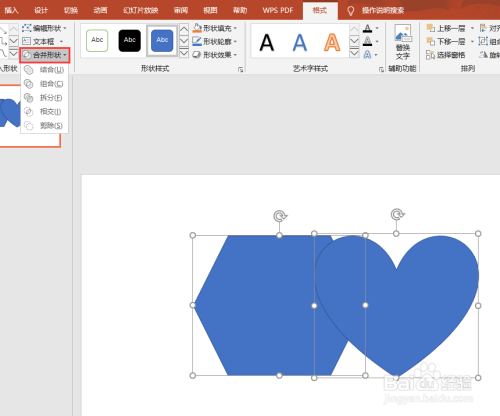Switch to the 动画 (Animations) tab

click(100, 10)
